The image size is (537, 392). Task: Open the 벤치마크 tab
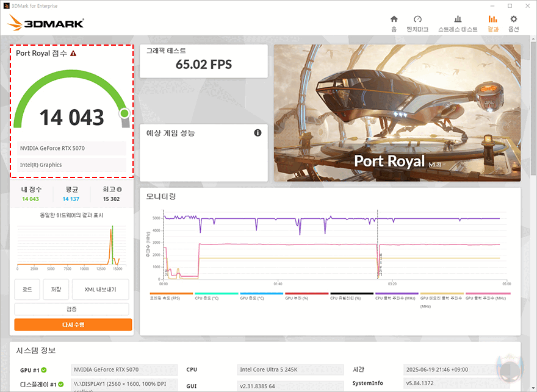(417, 24)
